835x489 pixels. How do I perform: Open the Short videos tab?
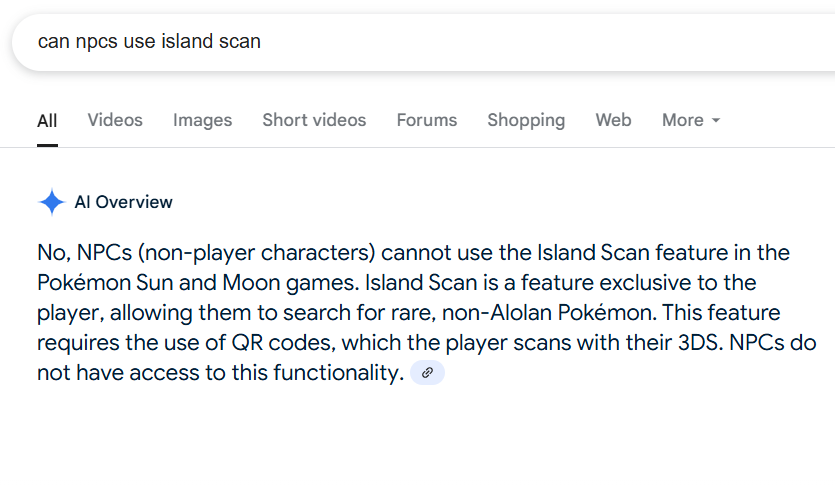pyautogui.click(x=314, y=120)
